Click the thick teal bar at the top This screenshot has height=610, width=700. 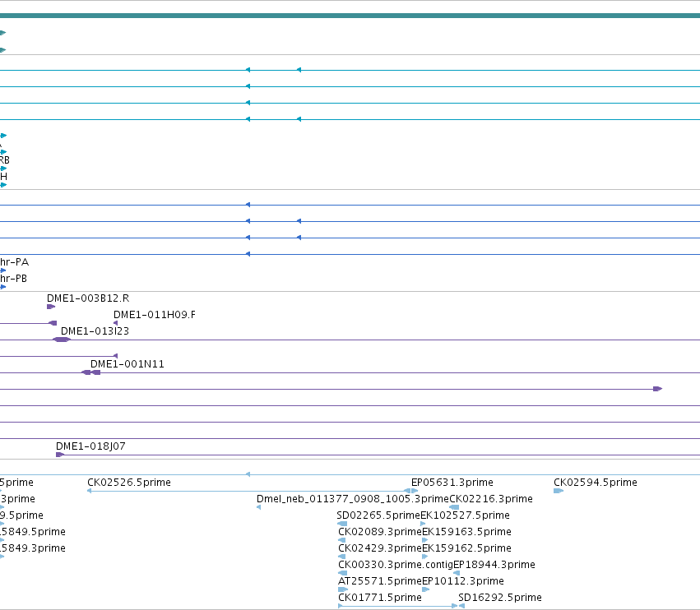[350, 16]
